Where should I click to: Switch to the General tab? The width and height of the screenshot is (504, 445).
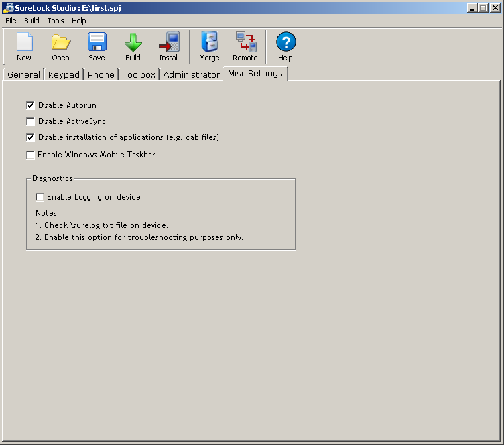point(23,74)
